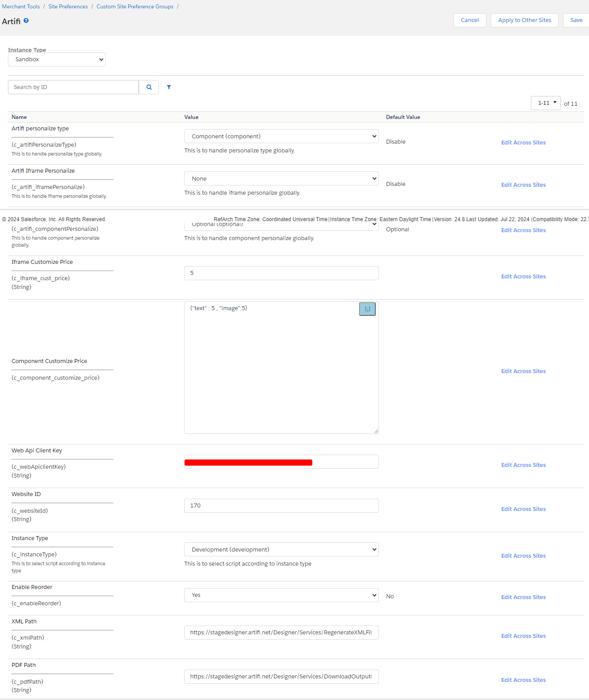Click the Website ID field with 170
This screenshot has height=700, width=589.
[x=282, y=506]
